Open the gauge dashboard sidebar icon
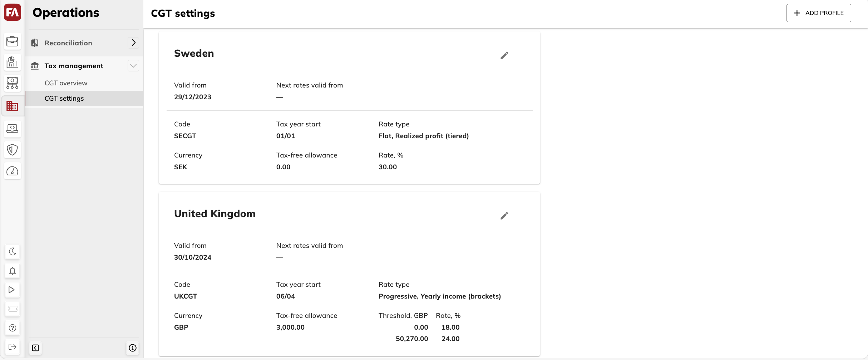This screenshot has height=360, width=868. (12, 171)
